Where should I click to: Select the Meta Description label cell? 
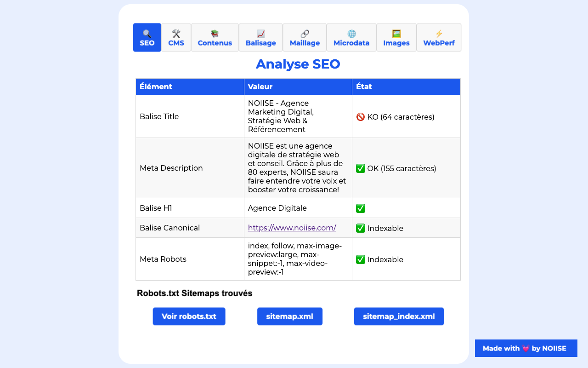click(190, 168)
